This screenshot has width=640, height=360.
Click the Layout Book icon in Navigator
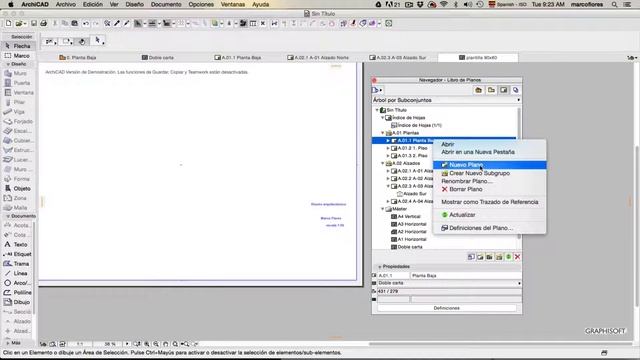pos(504,90)
